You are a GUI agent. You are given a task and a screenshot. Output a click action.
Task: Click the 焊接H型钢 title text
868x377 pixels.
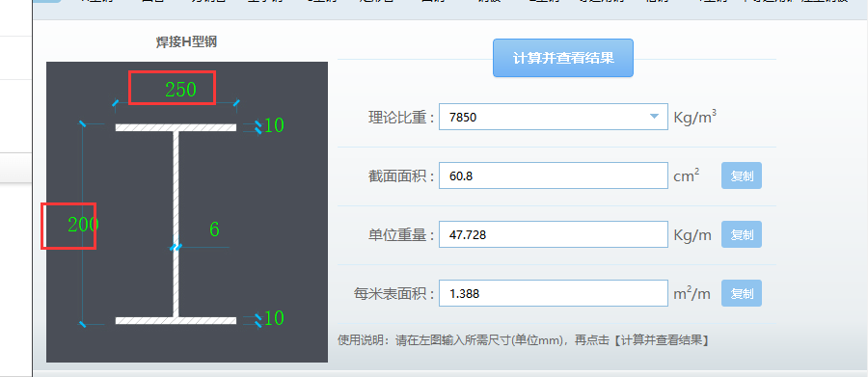point(186,42)
